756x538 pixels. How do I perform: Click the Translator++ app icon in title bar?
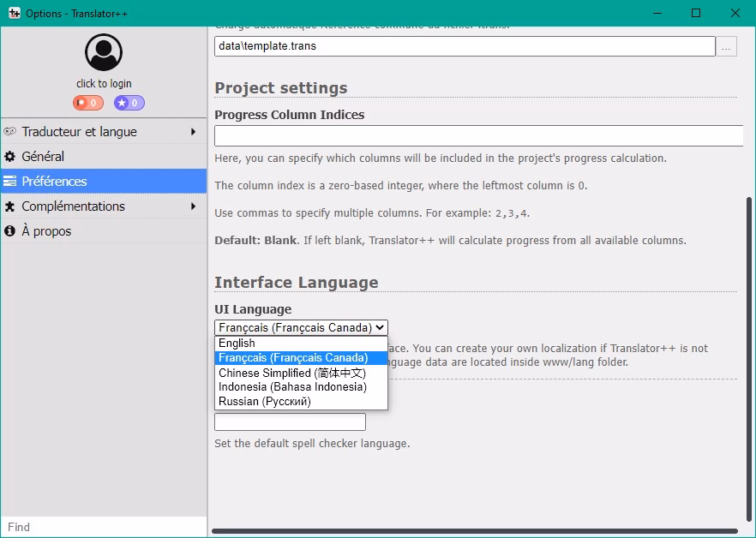pyautogui.click(x=15, y=13)
